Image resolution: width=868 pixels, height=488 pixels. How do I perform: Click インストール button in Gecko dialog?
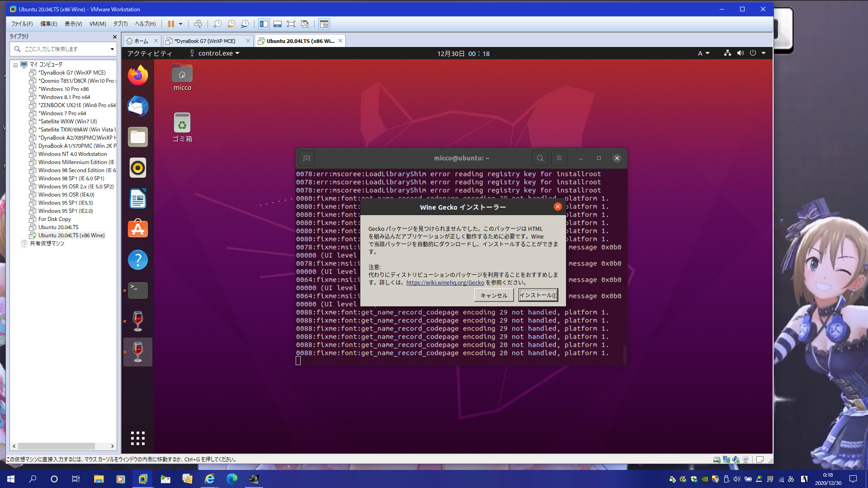538,295
